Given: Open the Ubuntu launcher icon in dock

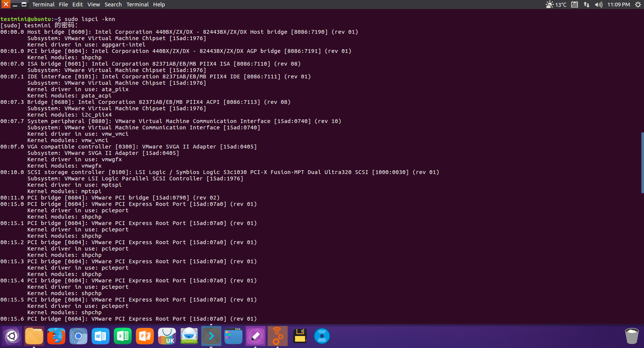Looking at the screenshot, I should point(12,336).
